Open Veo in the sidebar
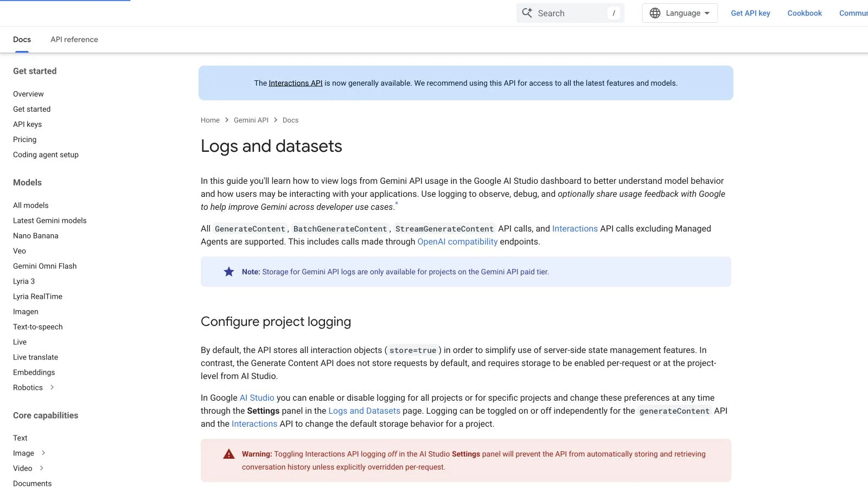Screen dimensions: 868x488 [20, 251]
